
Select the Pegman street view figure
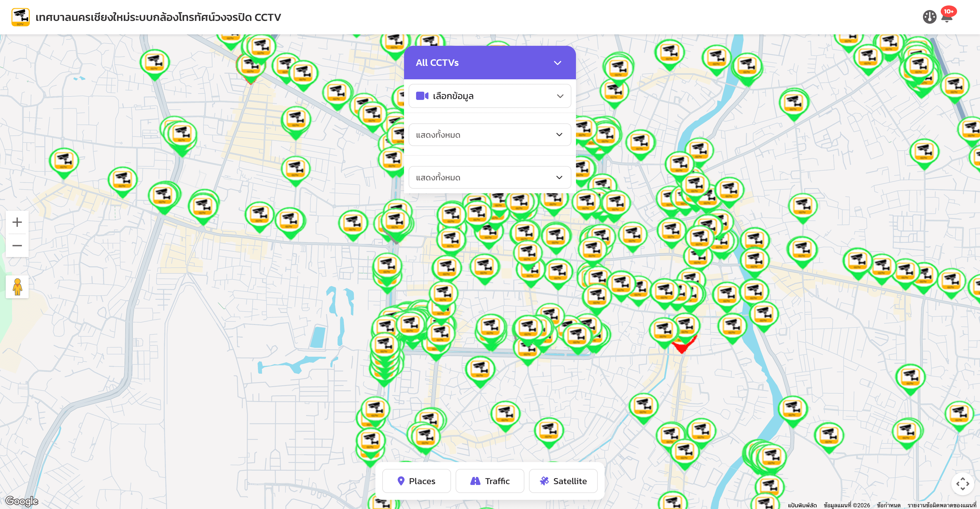[x=17, y=287]
